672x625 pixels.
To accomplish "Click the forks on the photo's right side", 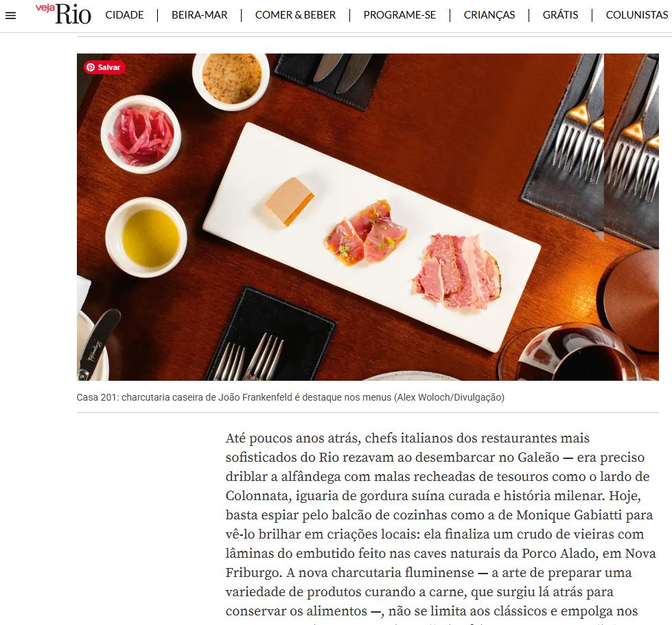I will pos(605,147).
